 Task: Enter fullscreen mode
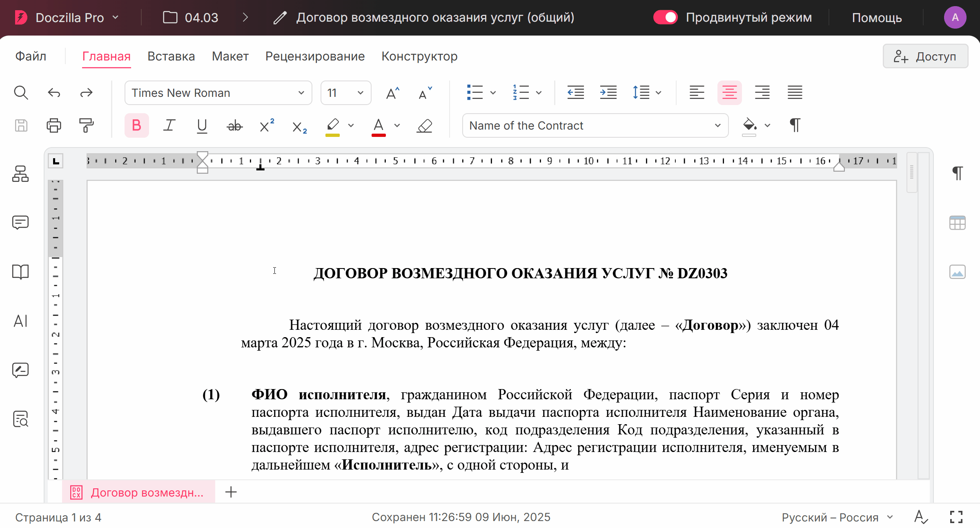956,517
